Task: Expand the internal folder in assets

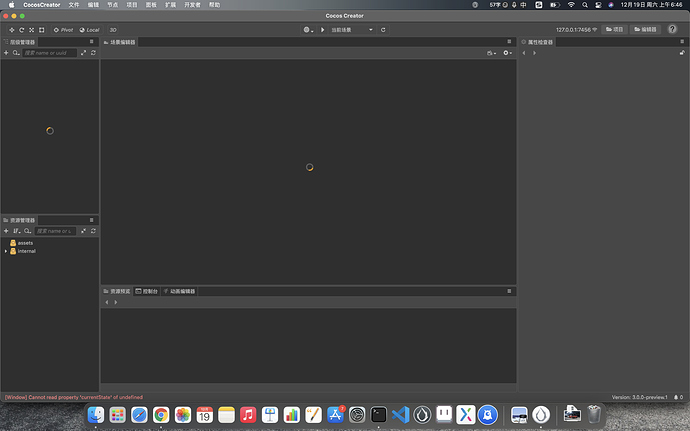Action: coord(6,251)
